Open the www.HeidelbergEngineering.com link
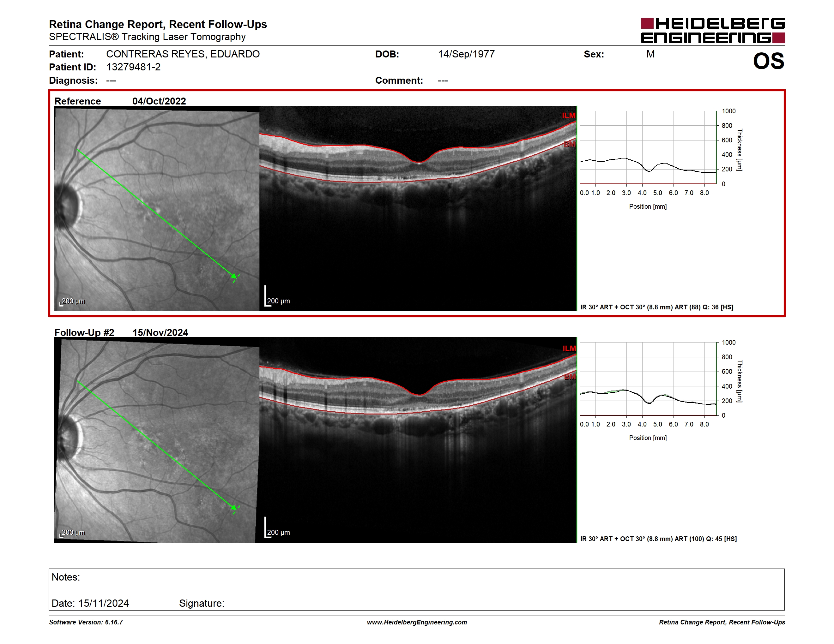 tap(417, 623)
